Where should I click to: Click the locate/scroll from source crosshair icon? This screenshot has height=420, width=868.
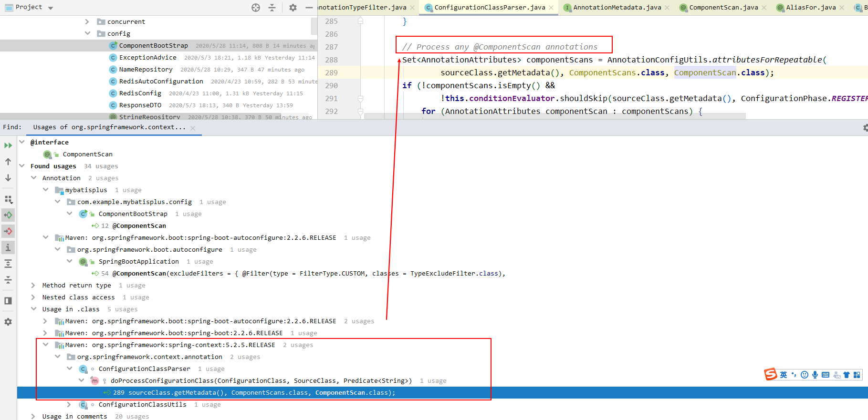(256, 8)
